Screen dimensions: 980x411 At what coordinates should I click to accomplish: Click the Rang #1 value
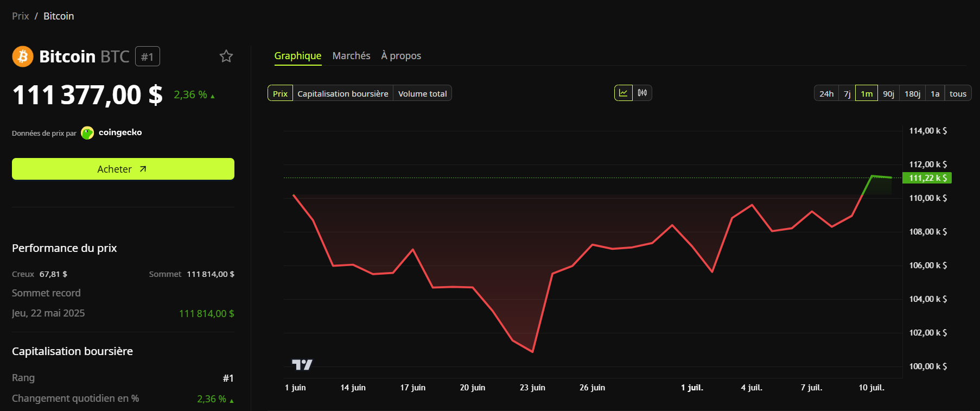click(x=228, y=378)
